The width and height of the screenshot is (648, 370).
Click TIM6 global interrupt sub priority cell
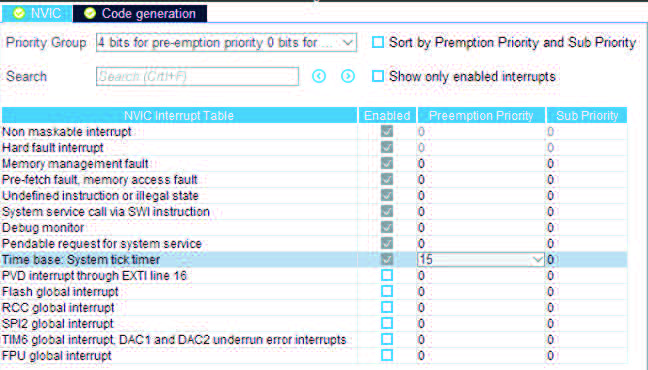[x=586, y=339]
